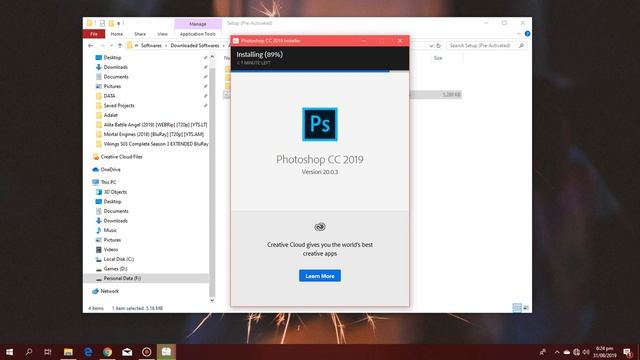Sort by the Size column header
The height and width of the screenshot is (360, 640).
pos(438,58)
